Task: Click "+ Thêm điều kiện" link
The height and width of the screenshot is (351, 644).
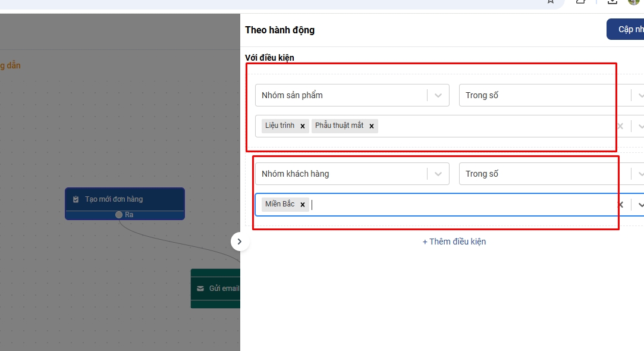Action: click(454, 242)
